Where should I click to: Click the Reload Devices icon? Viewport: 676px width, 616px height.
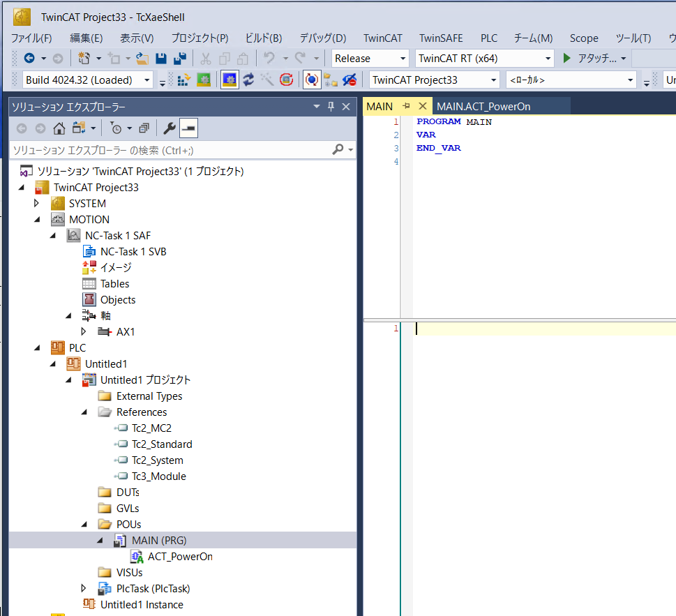click(x=248, y=80)
